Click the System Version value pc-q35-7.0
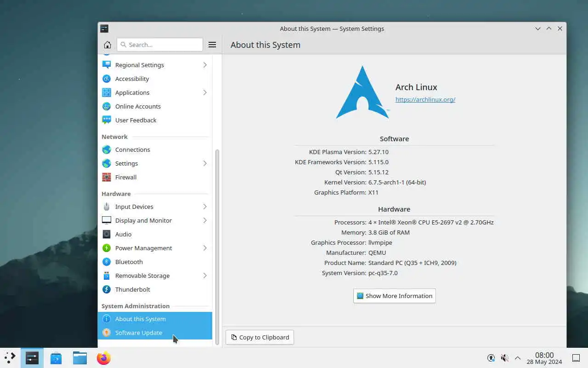Image resolution: width=588 pixels, height=368 pixels. 383,273
